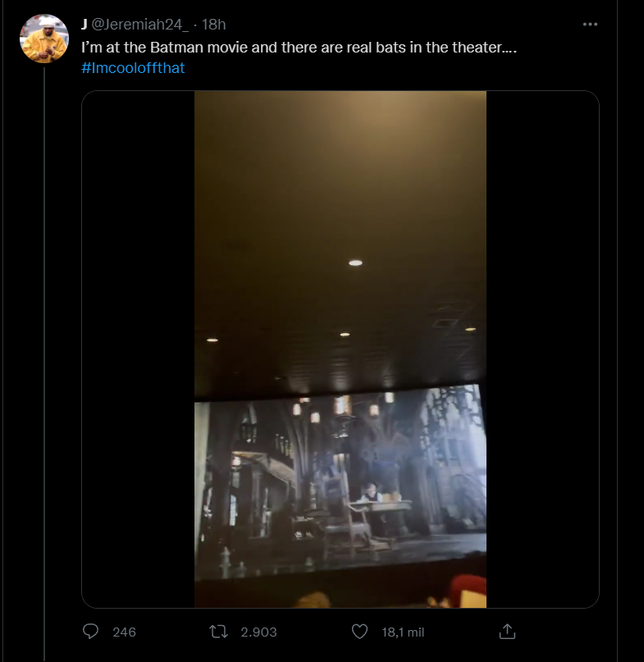Click the 246 replies count
644x662 pixels.
pos(124,632)
